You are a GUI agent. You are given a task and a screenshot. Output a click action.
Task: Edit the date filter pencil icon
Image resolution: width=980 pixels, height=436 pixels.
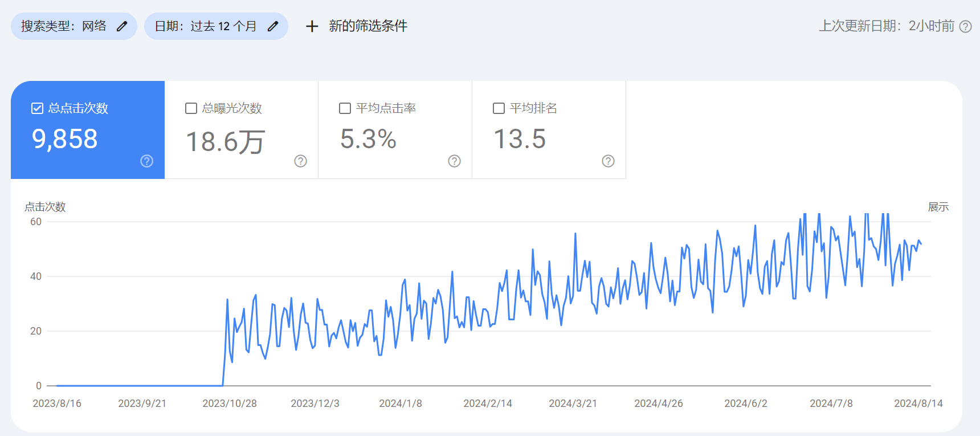pos(273,26)
